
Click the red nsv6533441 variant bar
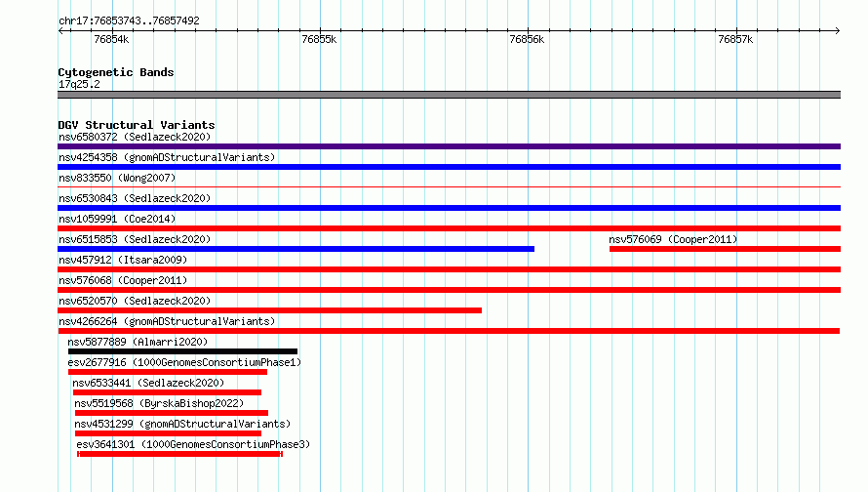(167, 392)
